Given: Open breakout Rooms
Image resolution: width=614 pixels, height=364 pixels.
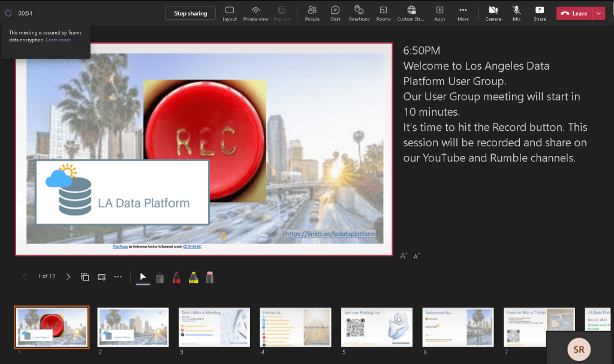Looking at the screenshot, I should click(x=383, y=13).
